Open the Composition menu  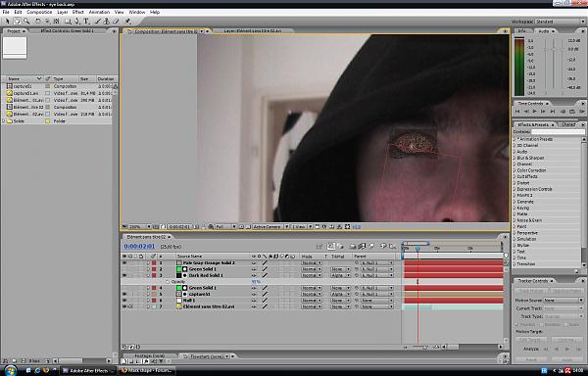point(39,12)
